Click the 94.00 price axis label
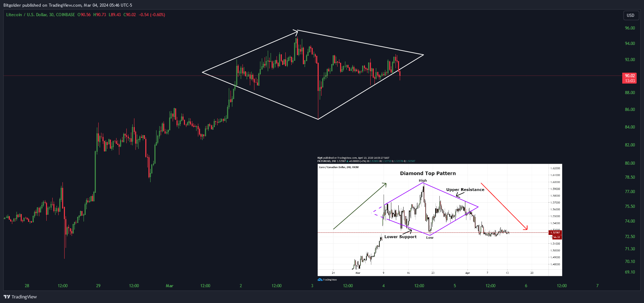This screenshot has width=644, height=303. pyautogui.click(x=630, y=44)
